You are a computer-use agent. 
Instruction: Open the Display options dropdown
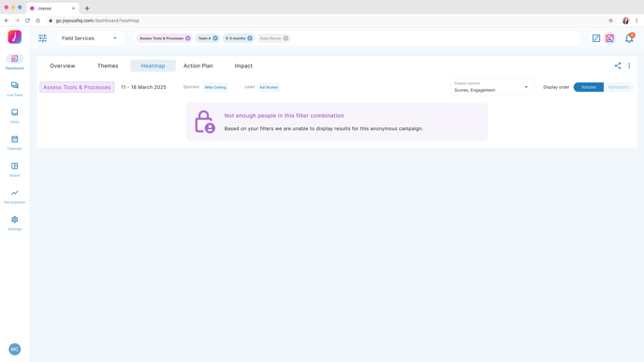click(x=492, y=87)
